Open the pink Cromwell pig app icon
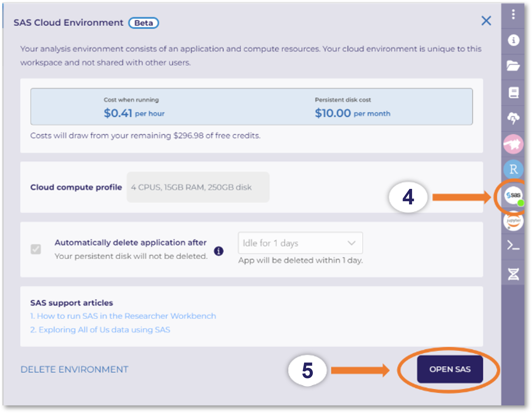The image size is (532, 413). [x=513, y=144]
